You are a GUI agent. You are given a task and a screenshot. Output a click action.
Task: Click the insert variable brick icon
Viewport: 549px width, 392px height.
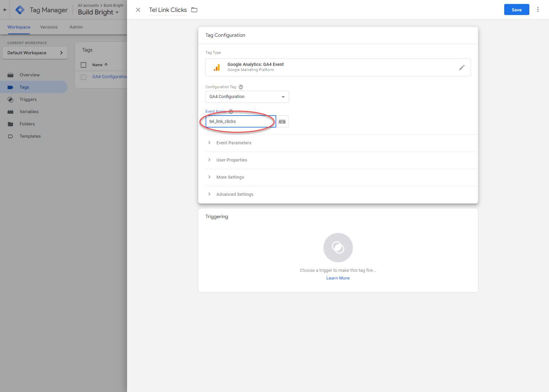point(282,121)
